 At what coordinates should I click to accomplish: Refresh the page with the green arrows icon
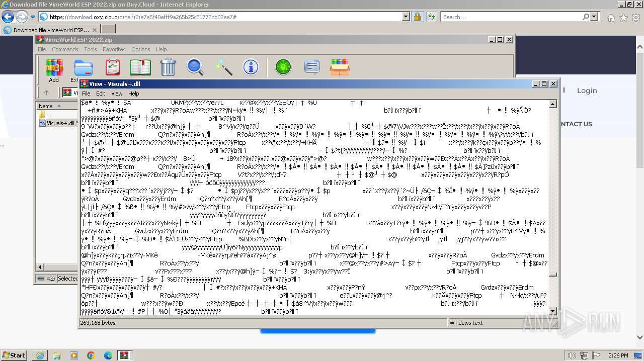click(x=431, y=17)
